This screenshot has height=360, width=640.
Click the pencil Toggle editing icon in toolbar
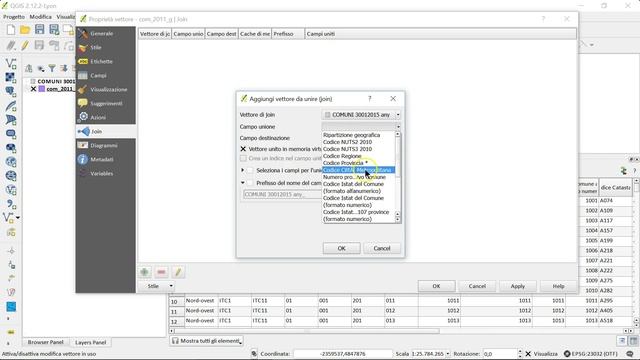pos(25,45)
